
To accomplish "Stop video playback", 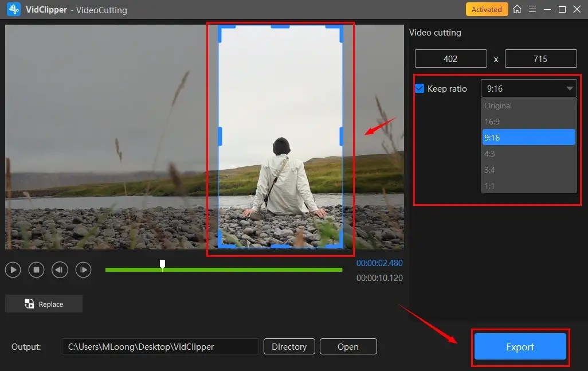I will point(36,270).
